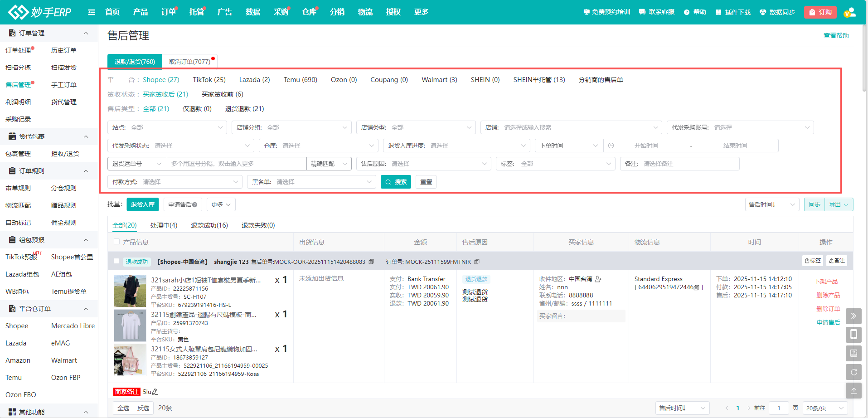
Task: Collapse the 订单管理 sidebar section
Action: coord(86,33)
